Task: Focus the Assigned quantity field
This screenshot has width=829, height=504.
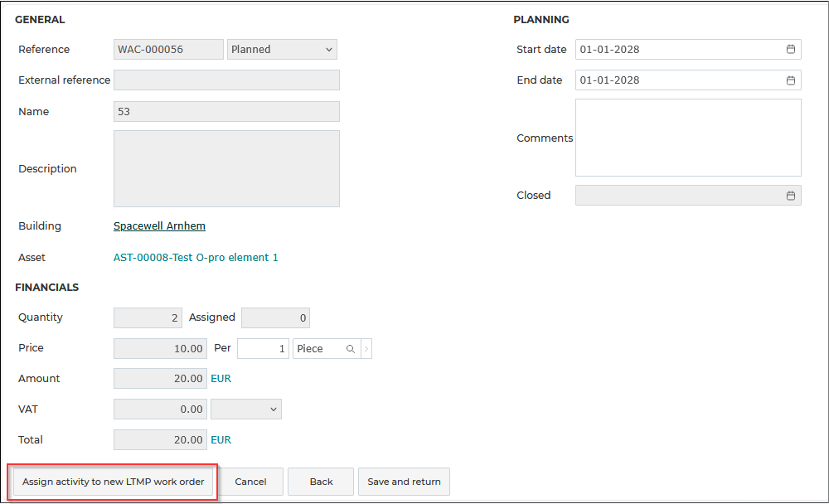Action: point(275,317)
